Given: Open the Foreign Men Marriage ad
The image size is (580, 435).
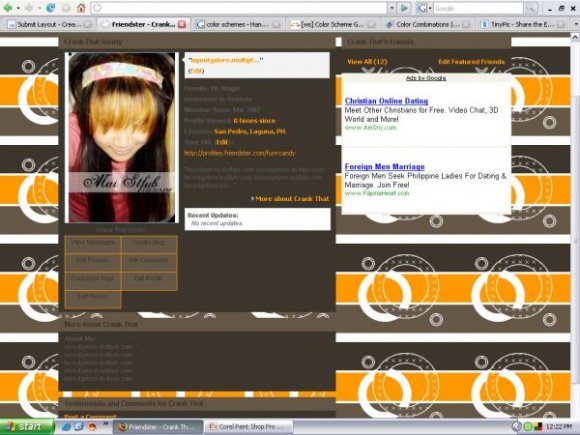Looking at the screenshot, I should click(x=385, y=166).
